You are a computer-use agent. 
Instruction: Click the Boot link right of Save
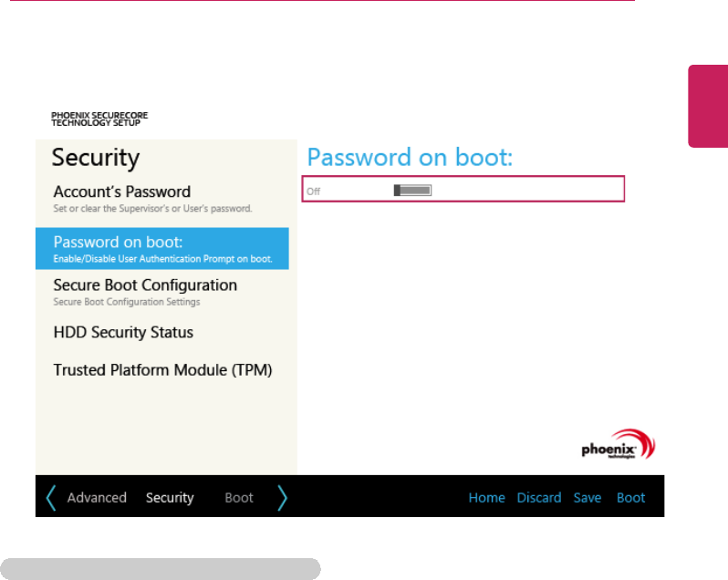click(x=630, y=498)
